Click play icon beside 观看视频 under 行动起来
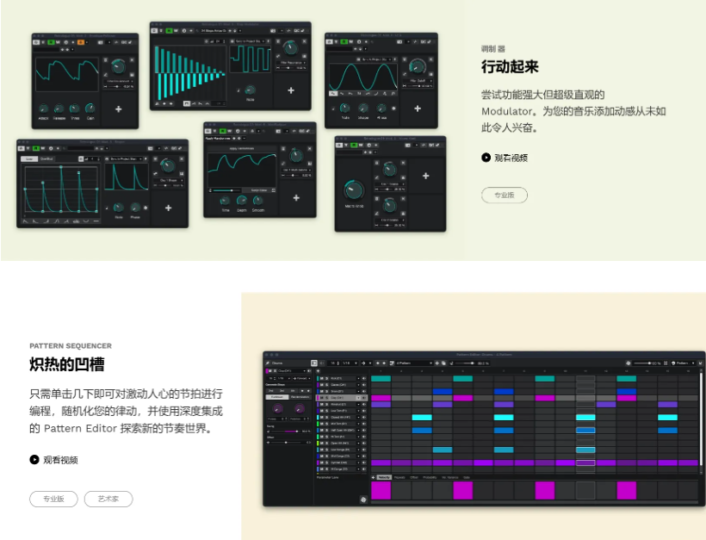706x540 pixels. [x=486, y=157]
